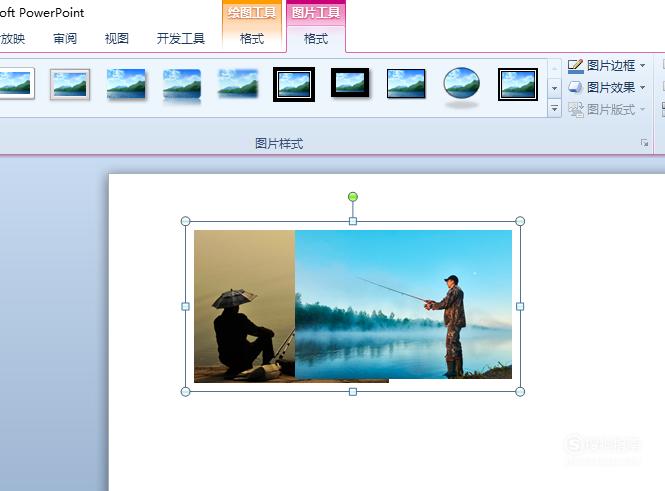Apply the beveled oval picture style

(x=461, y=86)
